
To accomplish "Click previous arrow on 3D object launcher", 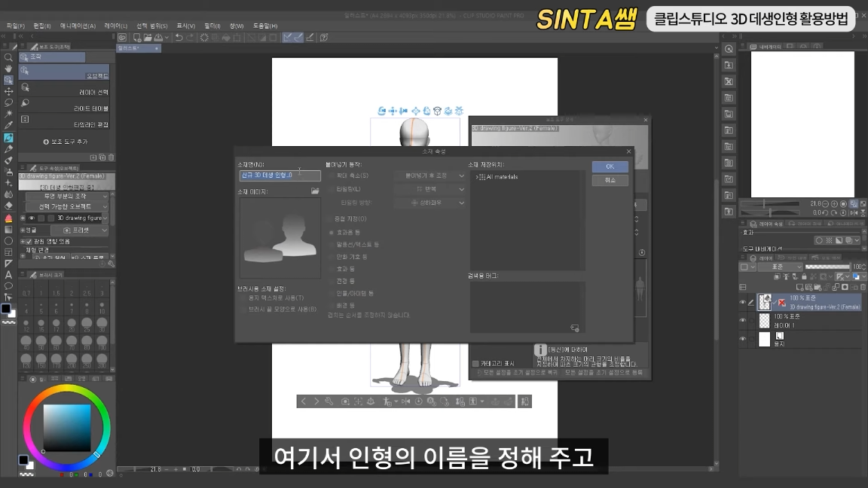I will pyautogui.click(x=304, y=401).
